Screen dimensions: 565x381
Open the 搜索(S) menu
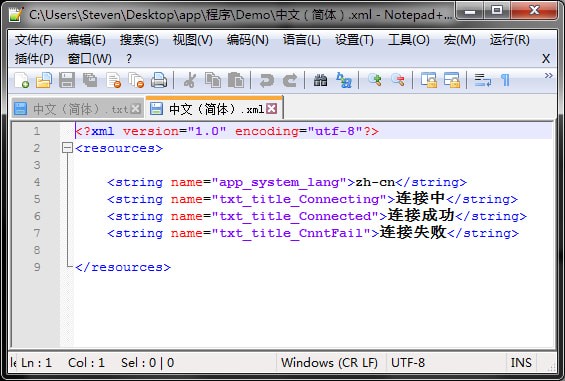pos(139,40)
